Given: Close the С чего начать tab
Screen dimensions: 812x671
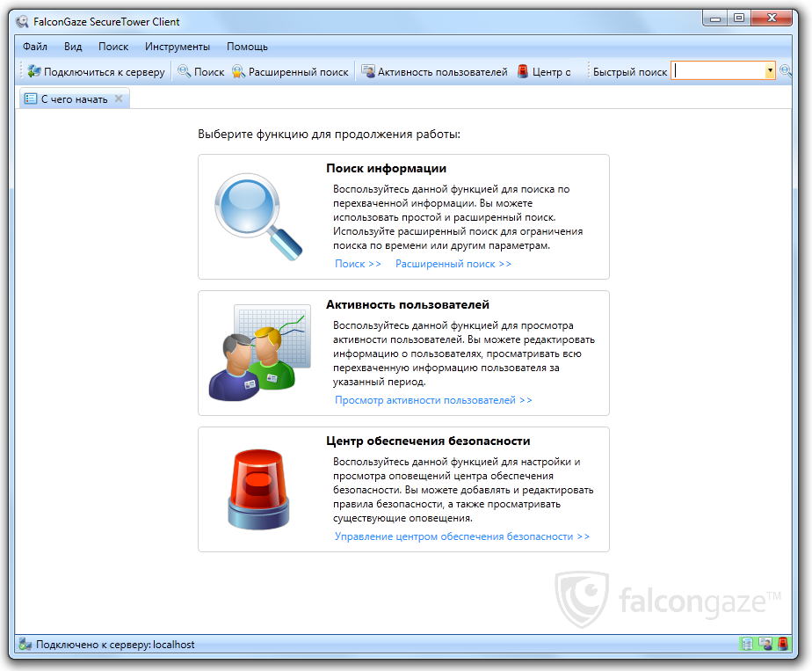Looking at the screenshot, I should click(119, 98).
